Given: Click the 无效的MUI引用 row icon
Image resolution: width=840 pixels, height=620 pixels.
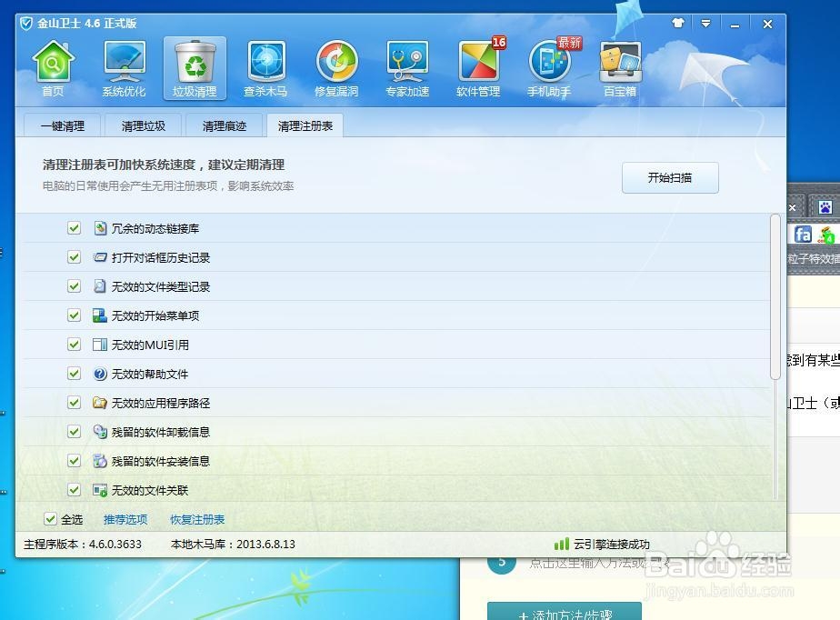Looking at the screenshot, I should 100,345.
